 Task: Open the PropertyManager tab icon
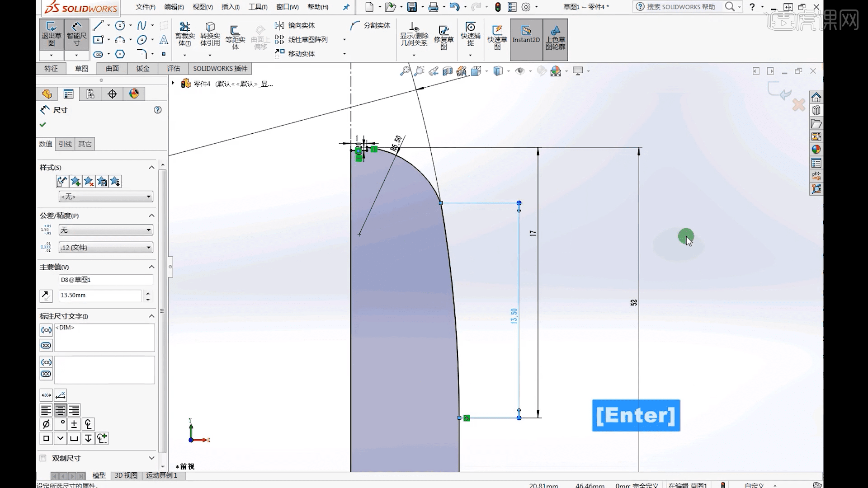69,94
